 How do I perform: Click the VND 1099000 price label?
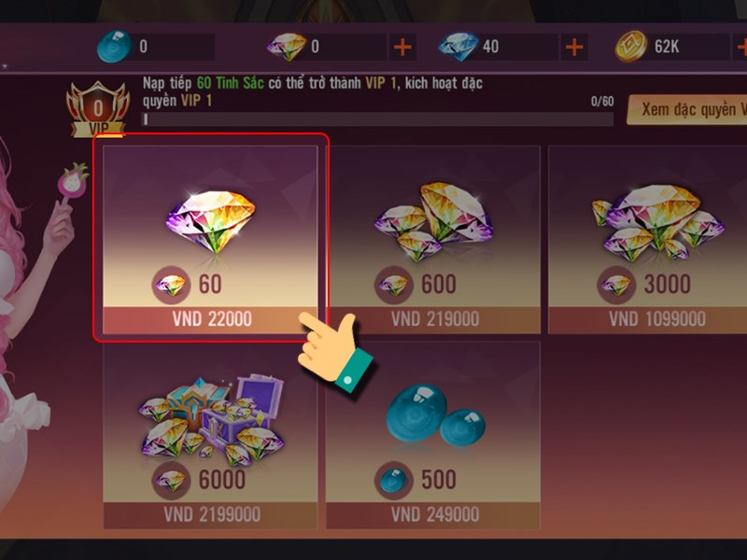[657, 319]
